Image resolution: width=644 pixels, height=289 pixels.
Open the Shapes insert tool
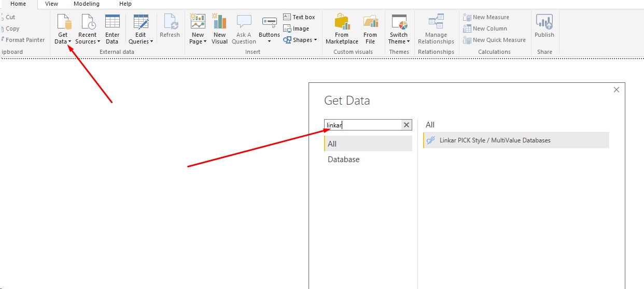[300, 40]
